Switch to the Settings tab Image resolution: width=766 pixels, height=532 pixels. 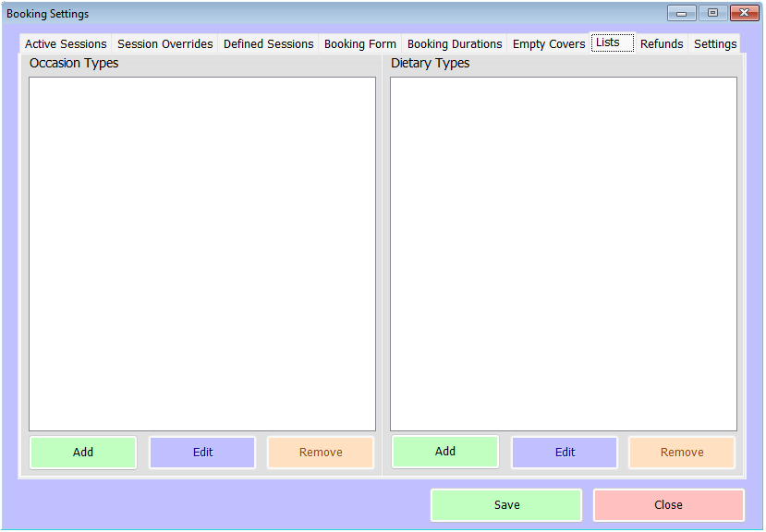(714, 44)
